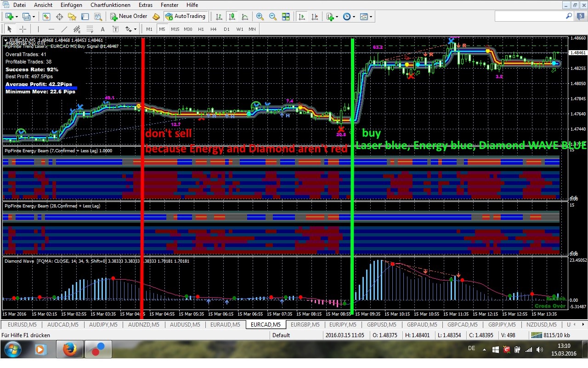Viewport: 588px width, 368px height.
Task: Zoom in on the chart
Action: (x=260, y=17)
